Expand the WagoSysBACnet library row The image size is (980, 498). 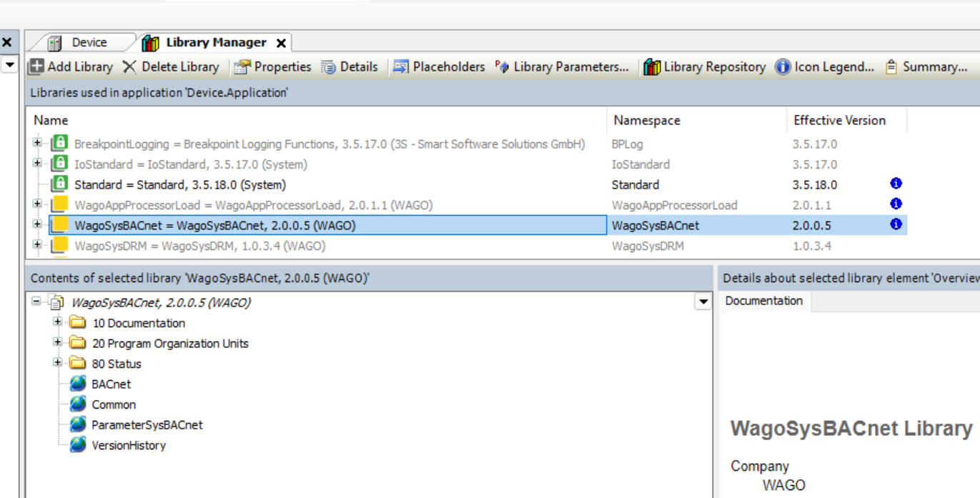click(x=37, y=224)
